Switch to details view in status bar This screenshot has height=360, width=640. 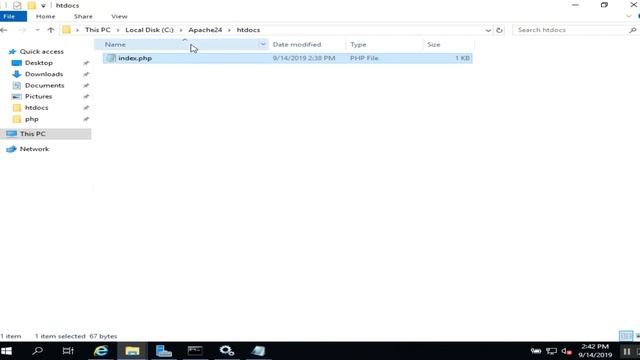tap(626, 336)
